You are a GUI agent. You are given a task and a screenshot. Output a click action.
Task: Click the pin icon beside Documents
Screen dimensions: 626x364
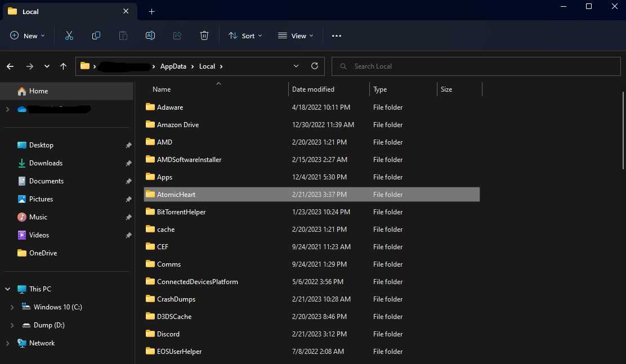(128, 181)
